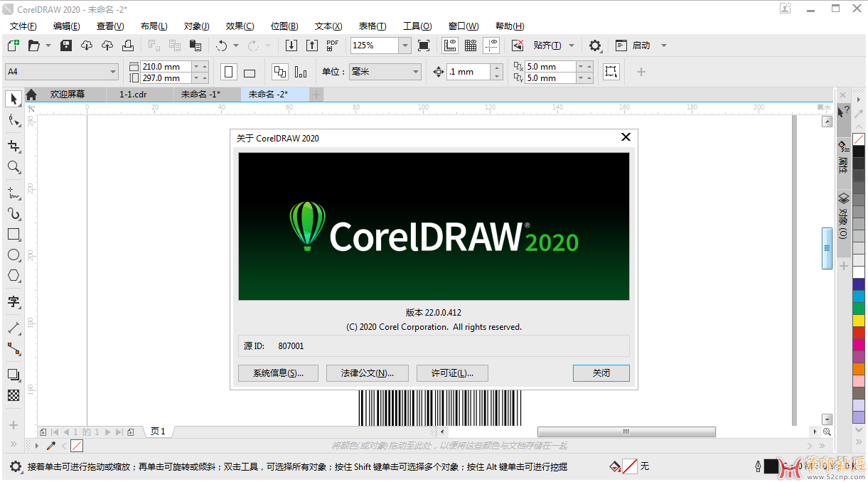Select the Polygon tool
This screenshot has height=482, width=868.
coord(14,276)
